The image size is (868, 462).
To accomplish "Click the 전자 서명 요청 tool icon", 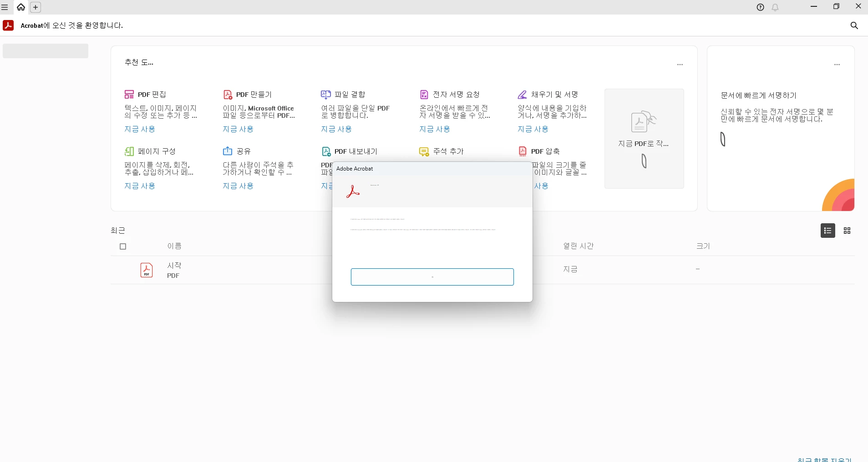I will tap(424, 95).
